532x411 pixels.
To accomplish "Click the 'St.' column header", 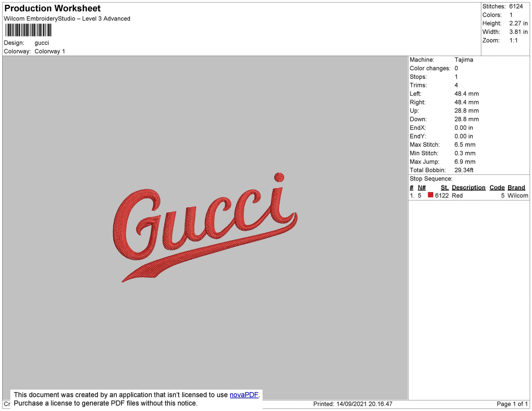I will 445,187.
